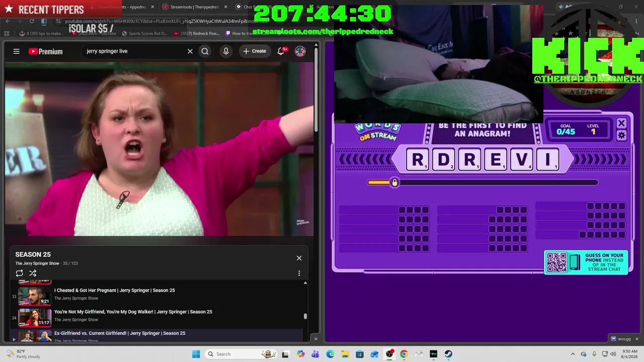This screenshot has height=362, width=644.
Task: Click the YouTube URL address bar
Action: pos(166,21)
